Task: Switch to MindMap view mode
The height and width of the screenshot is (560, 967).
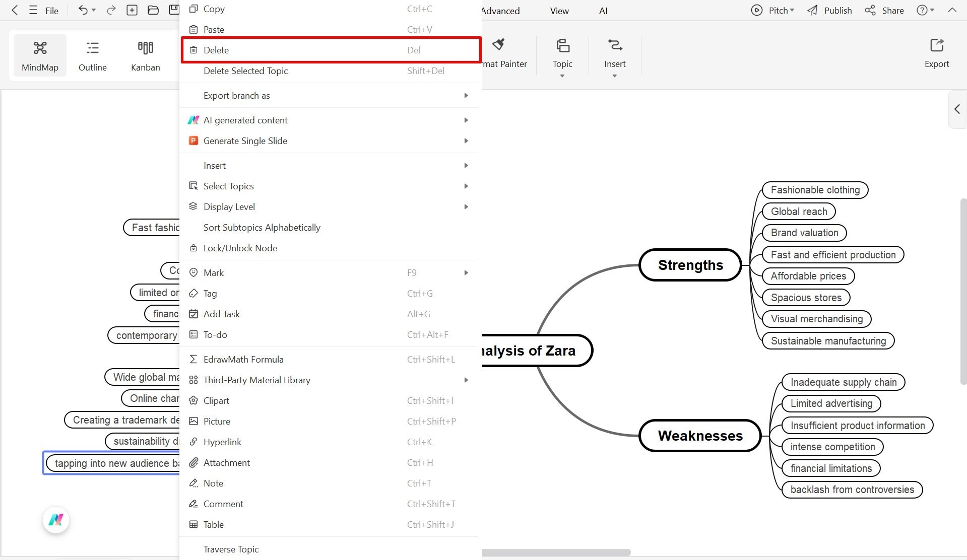Action: 40,55
